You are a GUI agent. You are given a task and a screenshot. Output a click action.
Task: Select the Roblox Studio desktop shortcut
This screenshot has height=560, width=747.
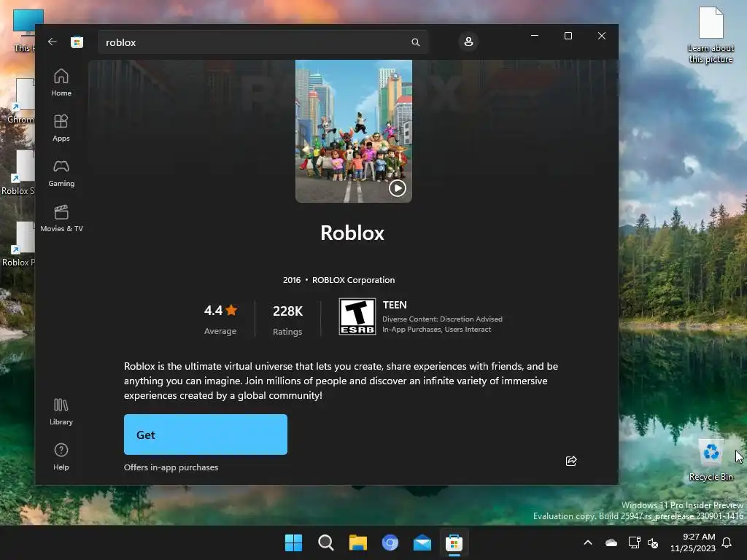[18, 173]
